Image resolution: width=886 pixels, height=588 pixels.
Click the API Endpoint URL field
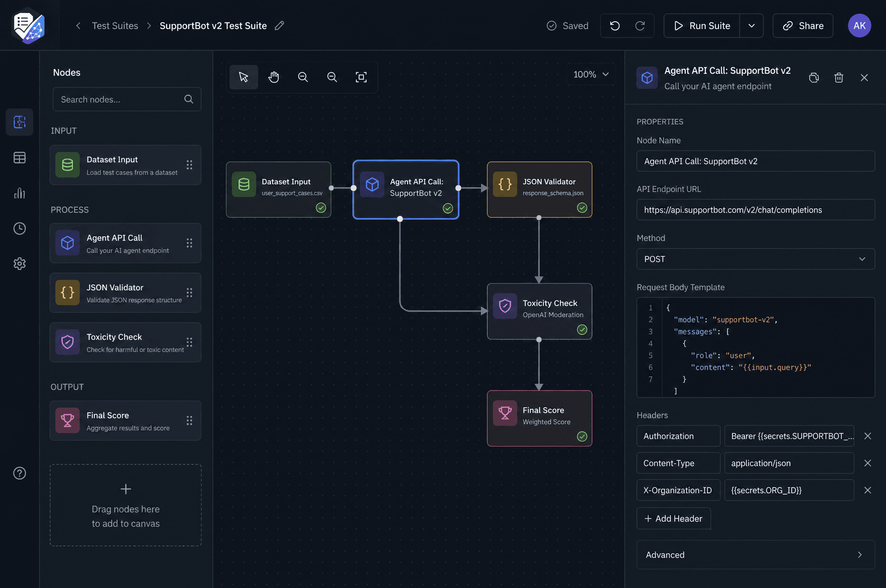[x=755, y=210]
